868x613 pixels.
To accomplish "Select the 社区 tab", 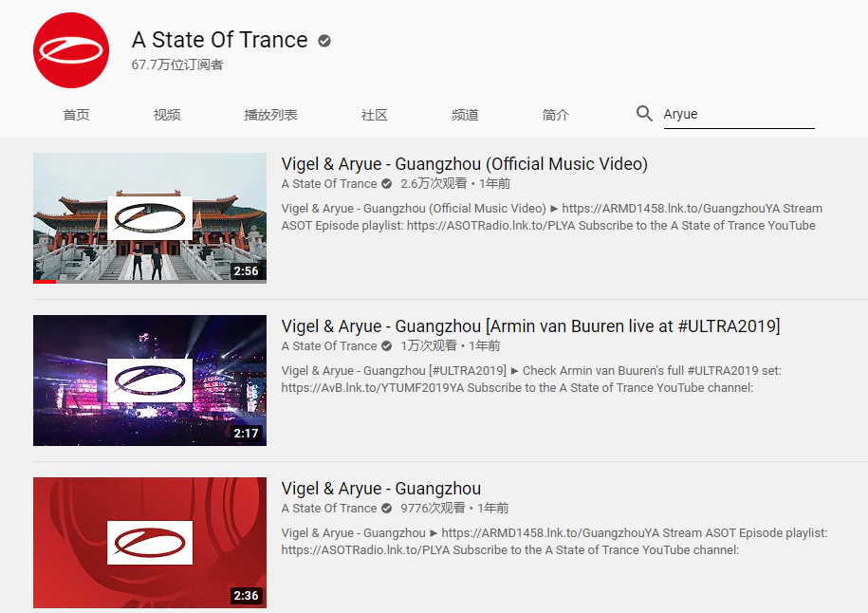I will click(374, 115).
